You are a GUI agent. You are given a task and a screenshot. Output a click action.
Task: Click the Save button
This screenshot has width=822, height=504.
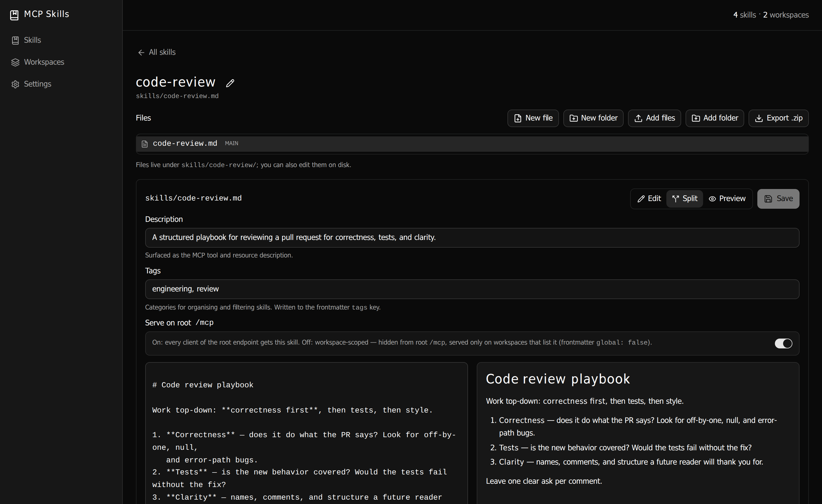pos(778,199)
